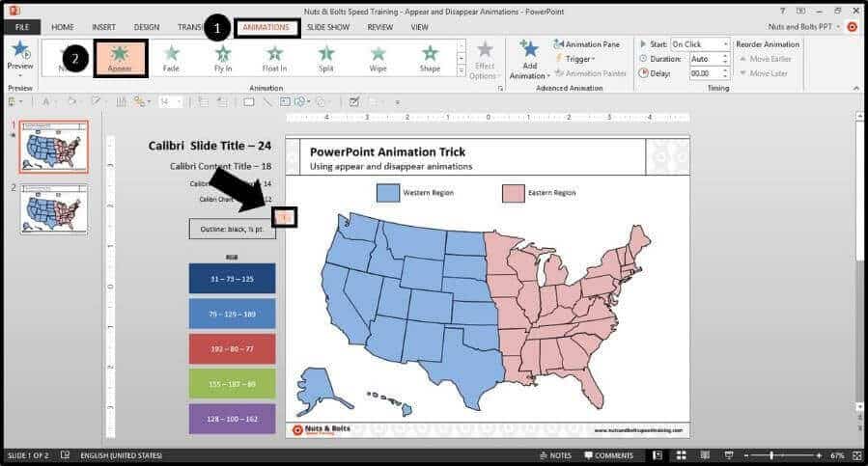The width and height of the screenshot is (868, 466).
Task: Toggle the Notes pane
Action: pos(556,455)
